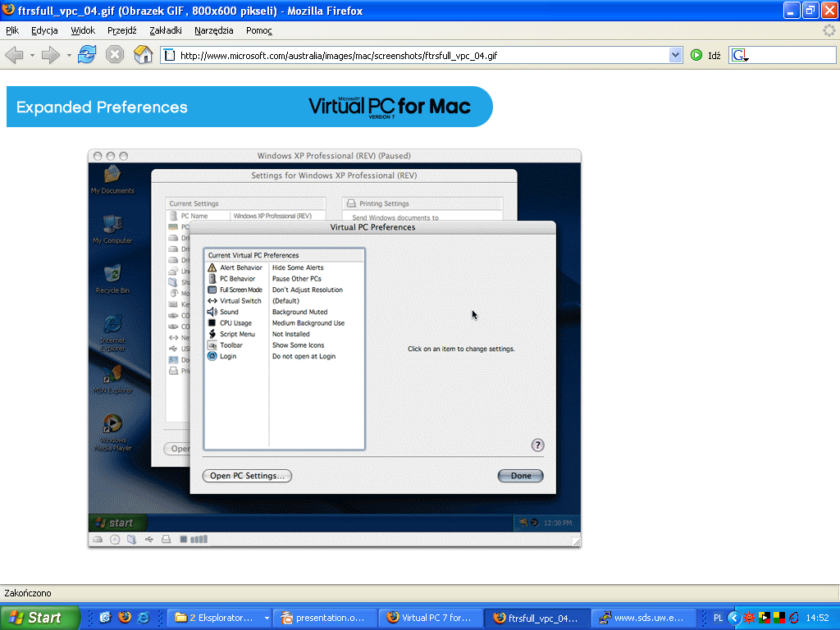840x630 pixels.
Task: Click PC Name row in Settings window
Action: pyautogui.click(x=246, y=216)
